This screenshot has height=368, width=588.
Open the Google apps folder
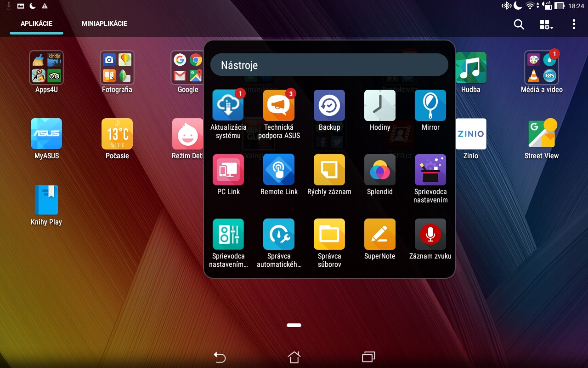[188, 68]
